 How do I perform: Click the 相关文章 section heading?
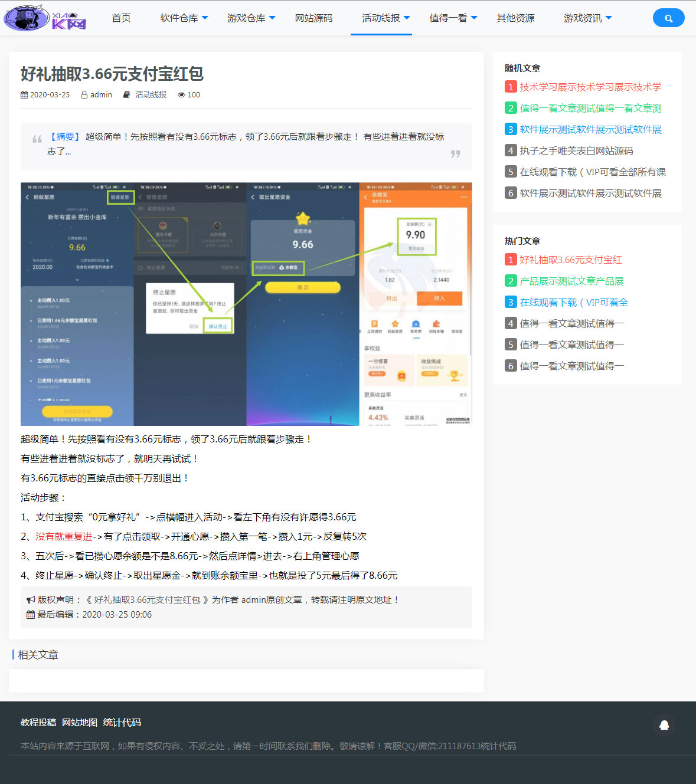[x=38, y=655]
